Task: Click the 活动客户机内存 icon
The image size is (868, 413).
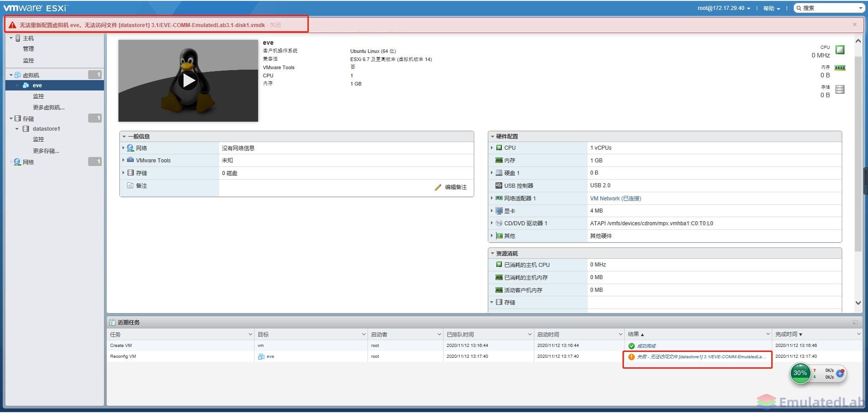Action: [499, 290]
